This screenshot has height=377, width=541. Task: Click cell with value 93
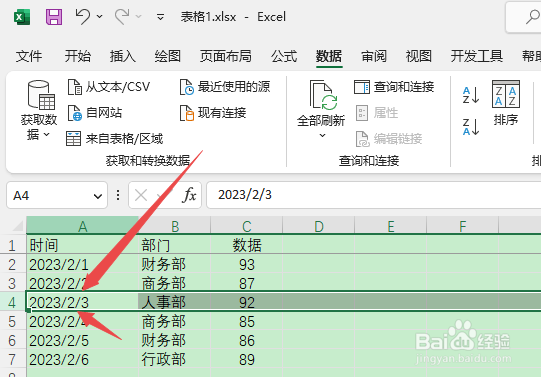point(247,265)
